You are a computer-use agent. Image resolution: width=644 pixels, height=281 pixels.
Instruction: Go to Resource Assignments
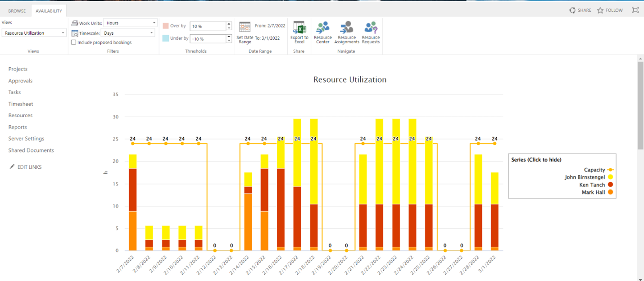[x=346, y=28]
